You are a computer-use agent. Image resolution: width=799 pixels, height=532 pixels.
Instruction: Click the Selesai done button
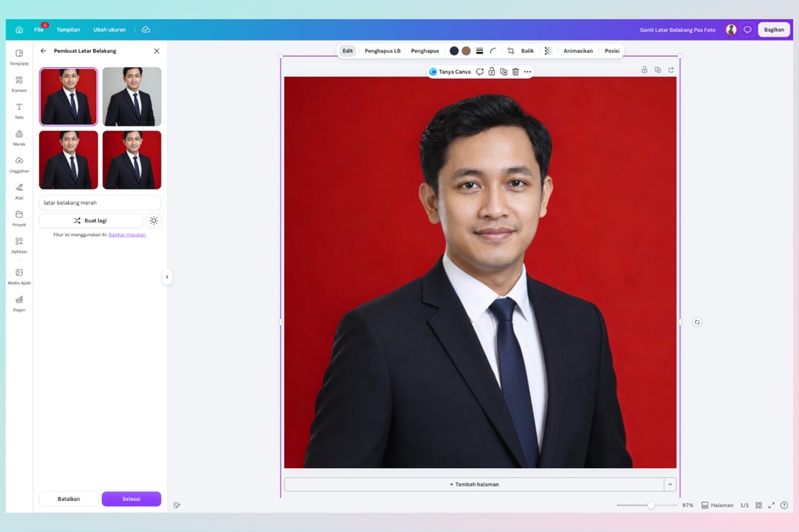[131, 499]
